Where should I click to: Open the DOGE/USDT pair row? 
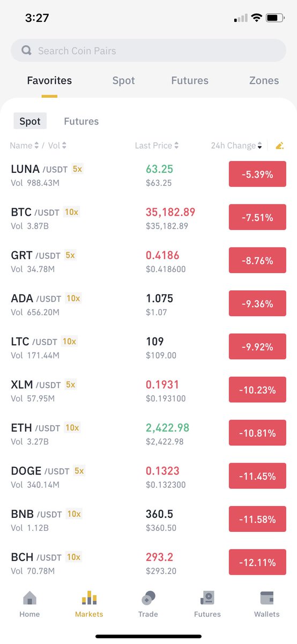pos(148,477)
